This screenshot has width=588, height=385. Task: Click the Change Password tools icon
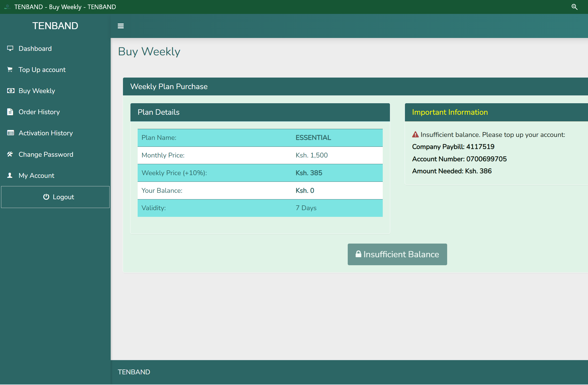pyautogui.click(x=10, y=154)
